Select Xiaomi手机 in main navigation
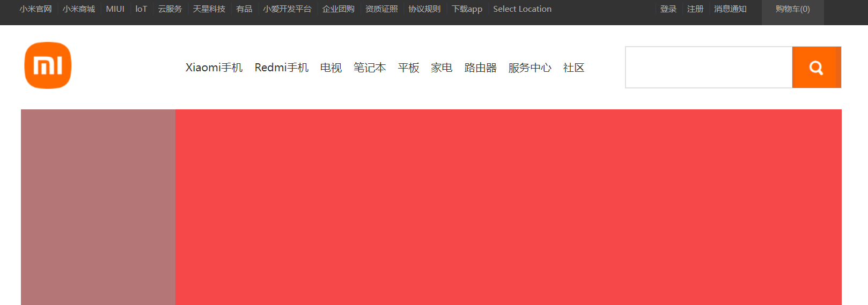The image size is (868, 305). pyautogui.click(x=214, y=68)
